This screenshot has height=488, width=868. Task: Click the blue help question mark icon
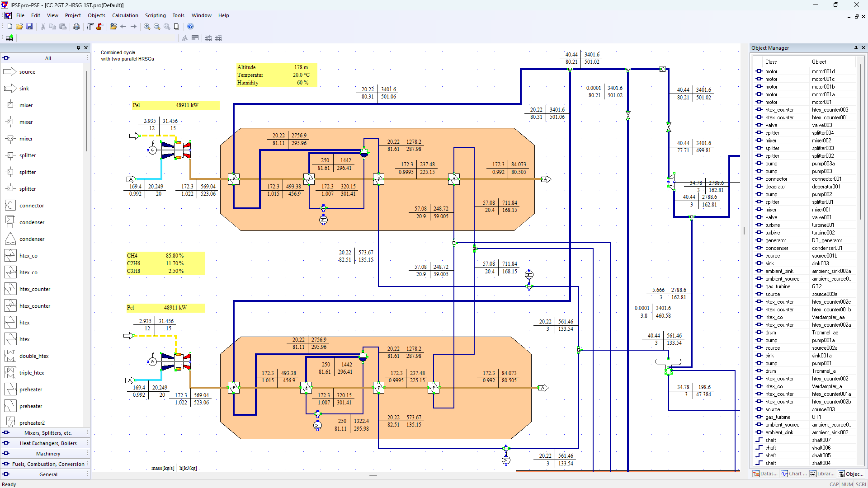click(190, 27)
